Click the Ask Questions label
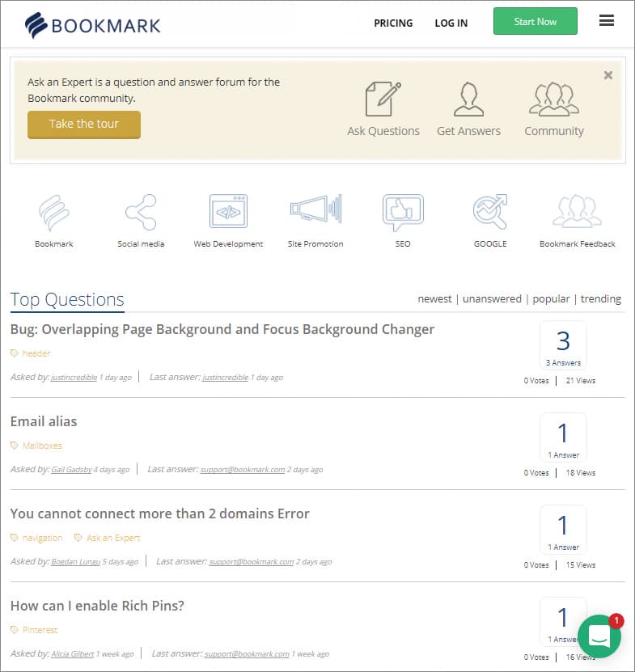 tap(383, 131)
